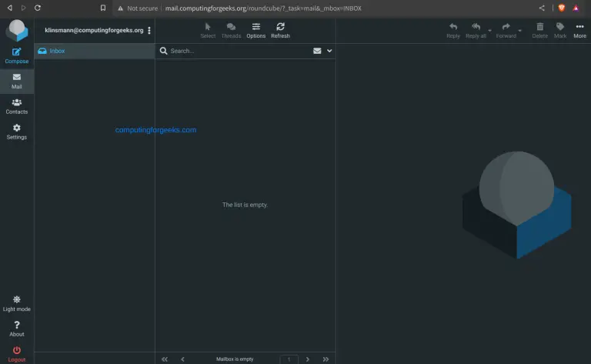The width and height of the screenshot is (591, 364).
Task: Click the Refresh mailbox icon
Action: click(x=280, y=30)
